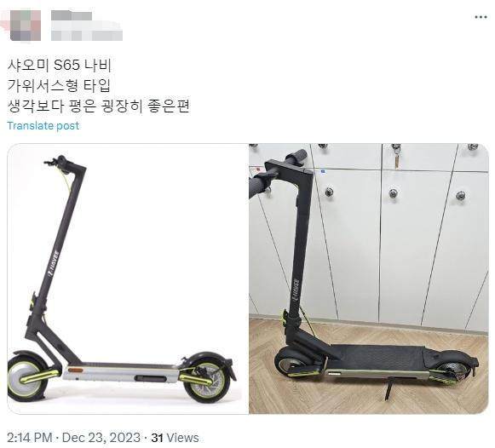Click the text line 샤오미 S65 나비
Viewport: 495px width, 448px height.
pyautogui.click(x=60, y=66)
